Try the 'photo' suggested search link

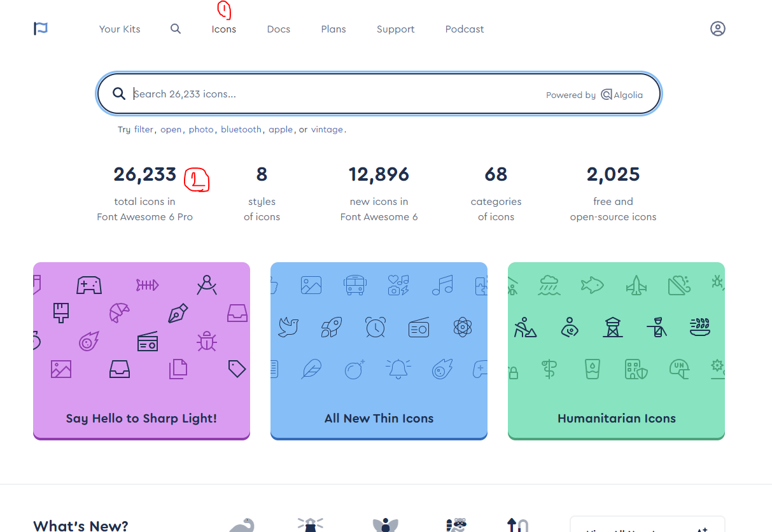click(201, 129)
